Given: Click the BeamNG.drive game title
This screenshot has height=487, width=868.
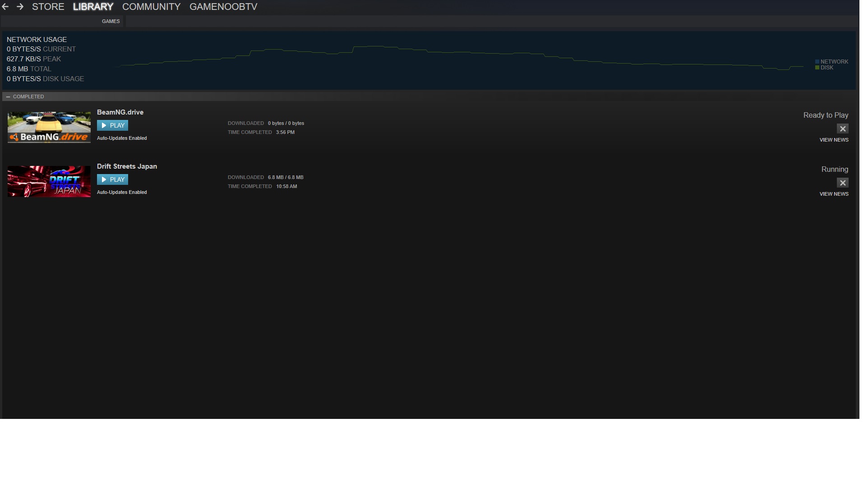Looking at the screenshot, I should [x=120, y=112].
